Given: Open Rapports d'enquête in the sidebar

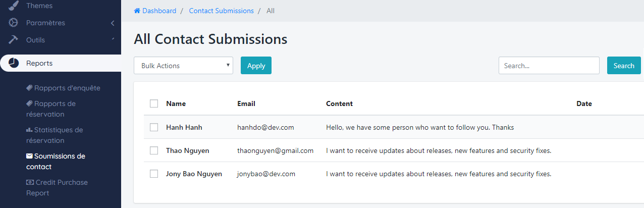Looking at the screenshot, I should pos(67,88).
